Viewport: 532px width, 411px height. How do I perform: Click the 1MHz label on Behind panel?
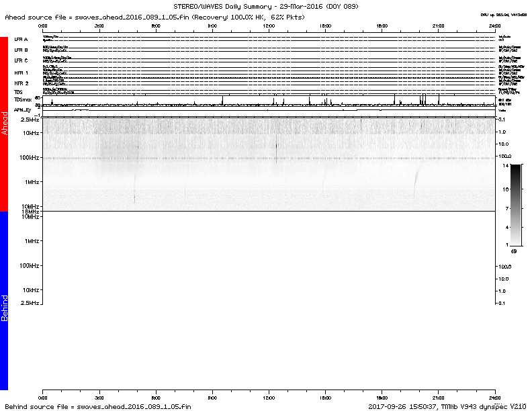tap(30, 240)
